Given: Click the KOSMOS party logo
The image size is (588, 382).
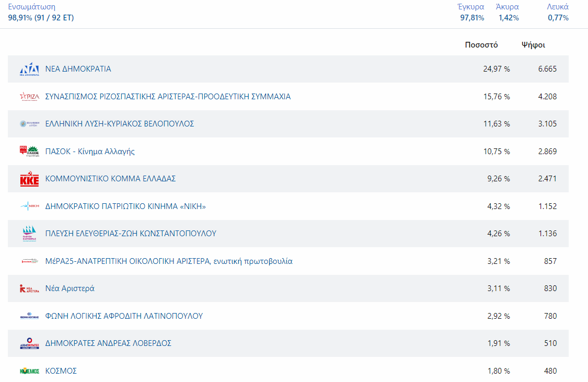Looking at the screenshot, I should (x=29, y=371).
